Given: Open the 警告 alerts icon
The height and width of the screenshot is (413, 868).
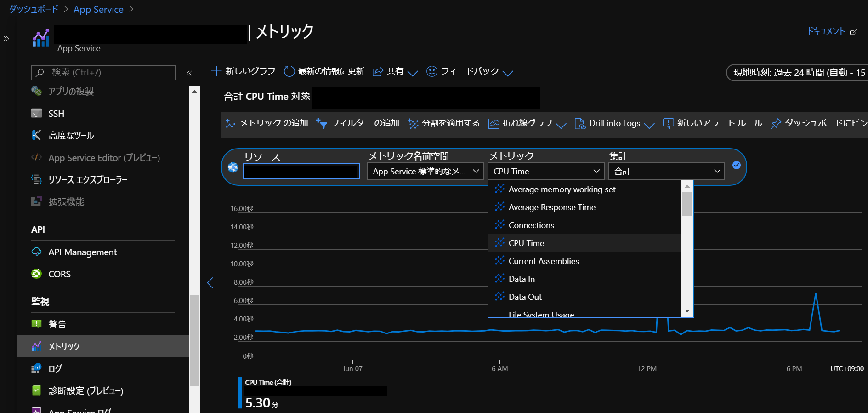Looking at the screenshot, I should pos(36,324).
